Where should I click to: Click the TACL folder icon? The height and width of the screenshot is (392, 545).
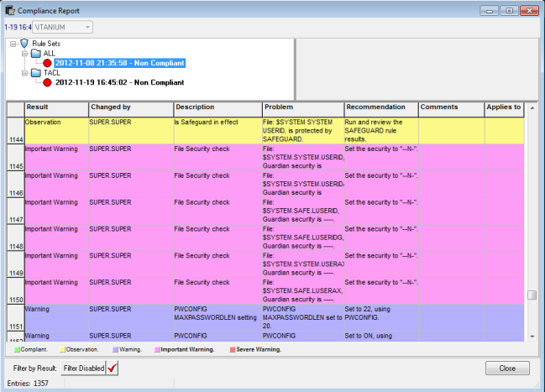[x=35, y=73]
